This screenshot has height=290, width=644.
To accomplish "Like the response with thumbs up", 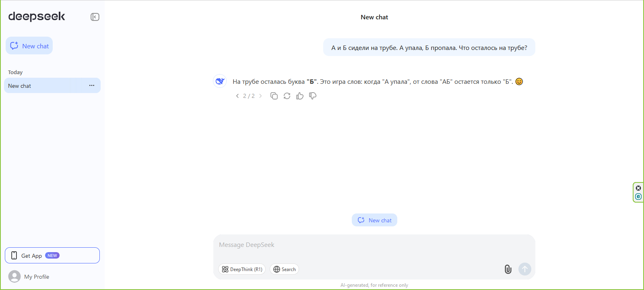I will 300,96.
